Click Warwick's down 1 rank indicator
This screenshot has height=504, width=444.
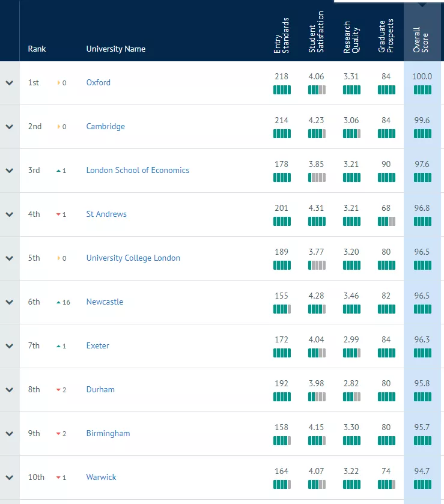tap(61, 478)
